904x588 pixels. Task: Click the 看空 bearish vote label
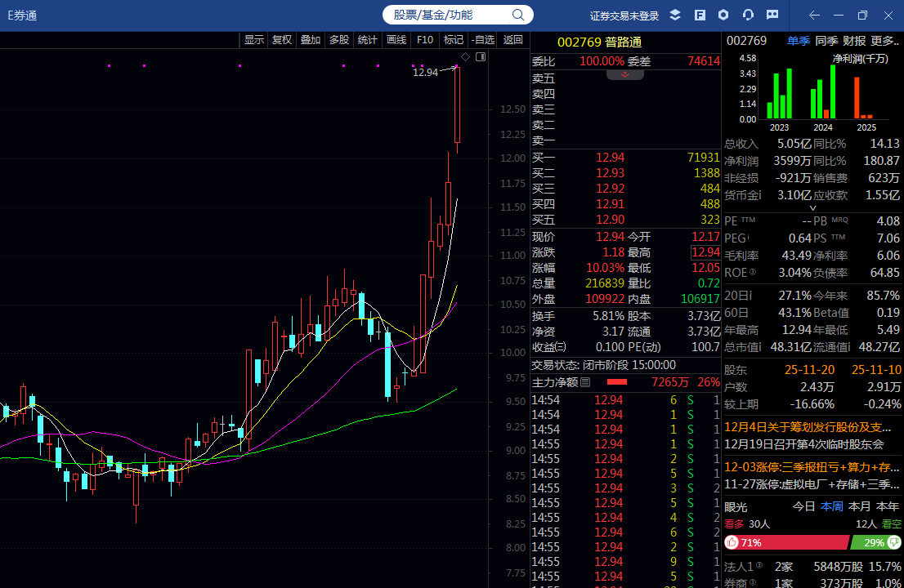[891, 524]
